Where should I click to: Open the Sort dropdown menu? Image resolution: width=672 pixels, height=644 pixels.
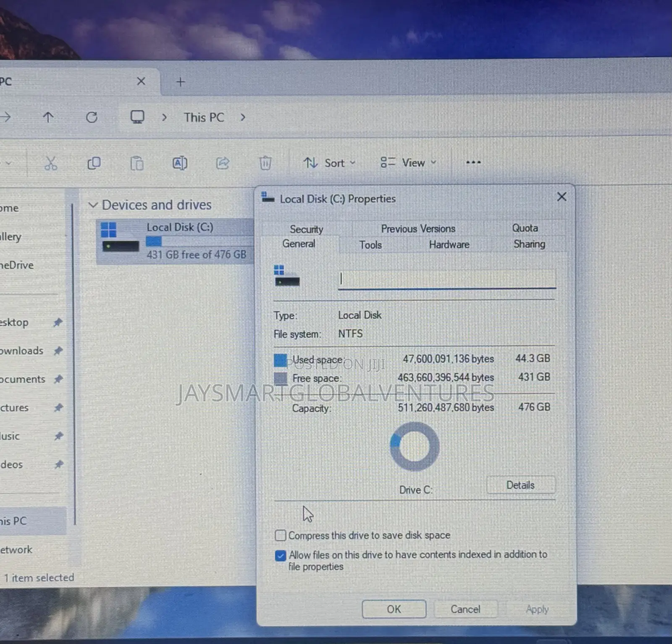click(330, 162)
